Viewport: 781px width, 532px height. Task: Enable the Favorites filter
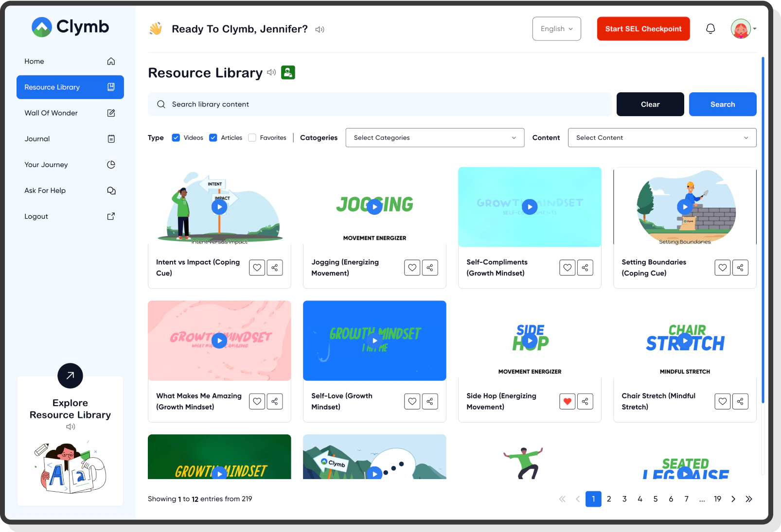[252, 137]
